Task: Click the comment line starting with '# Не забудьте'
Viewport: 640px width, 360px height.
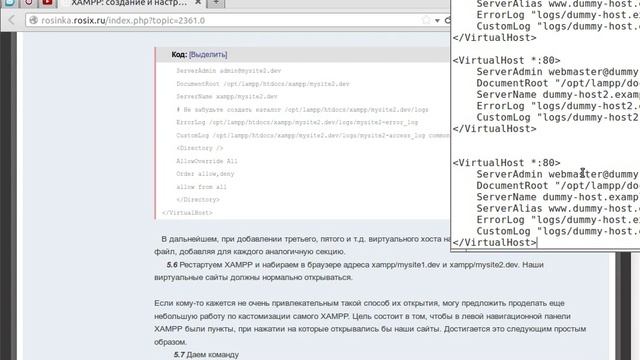Action: [302, 109]
